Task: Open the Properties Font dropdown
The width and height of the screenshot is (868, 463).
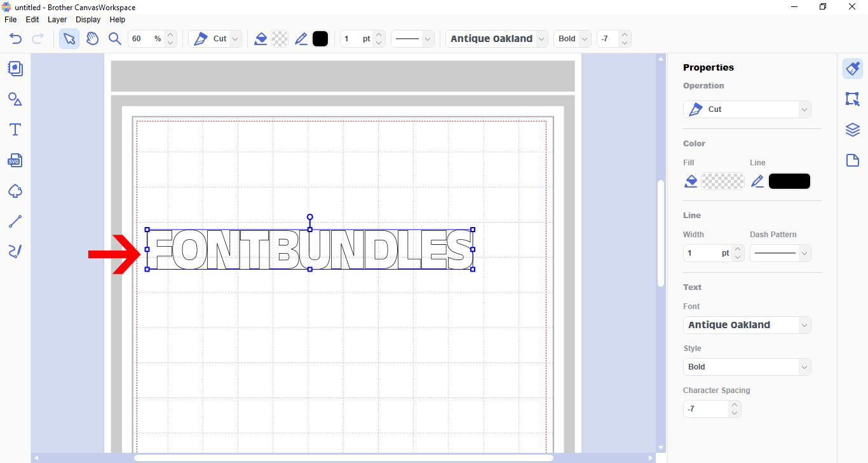Action: [x=747, y=325]
